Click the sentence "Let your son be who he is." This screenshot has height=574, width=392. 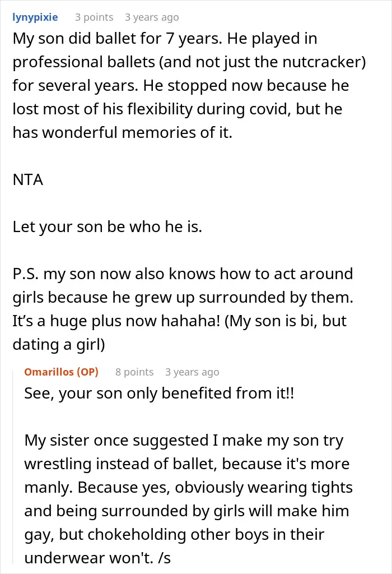[107, 227]
